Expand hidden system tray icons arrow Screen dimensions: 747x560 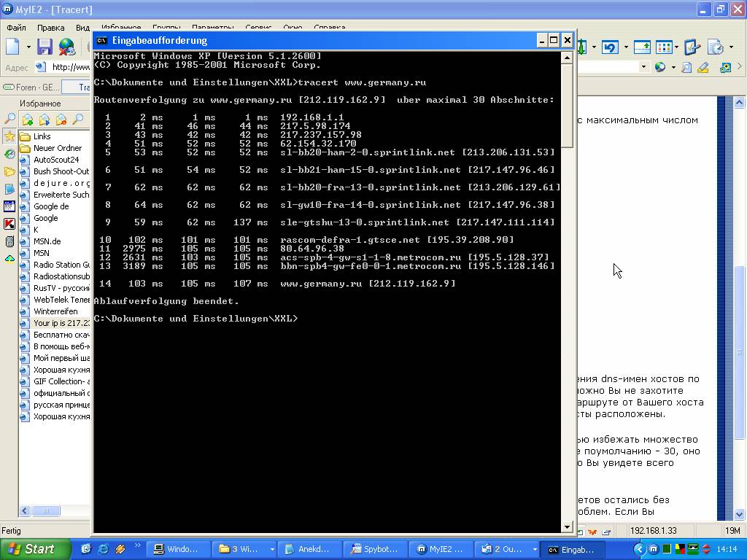[639, 550]
